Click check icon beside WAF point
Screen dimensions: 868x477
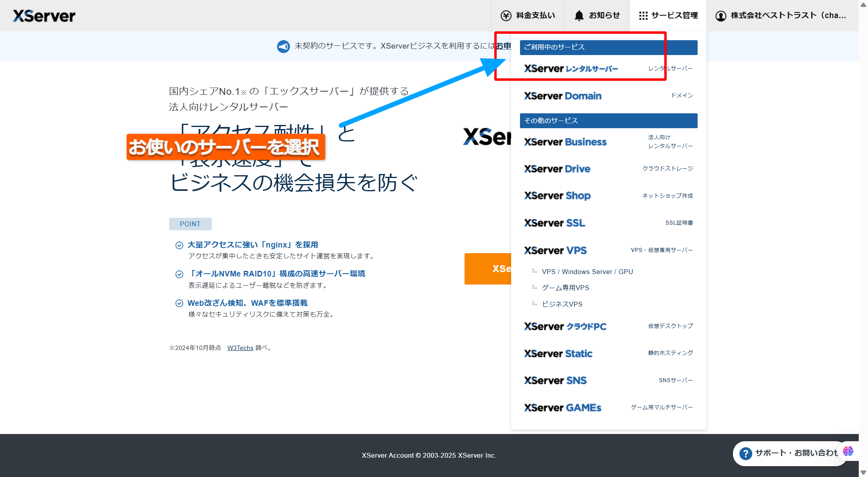pos(179,303)
